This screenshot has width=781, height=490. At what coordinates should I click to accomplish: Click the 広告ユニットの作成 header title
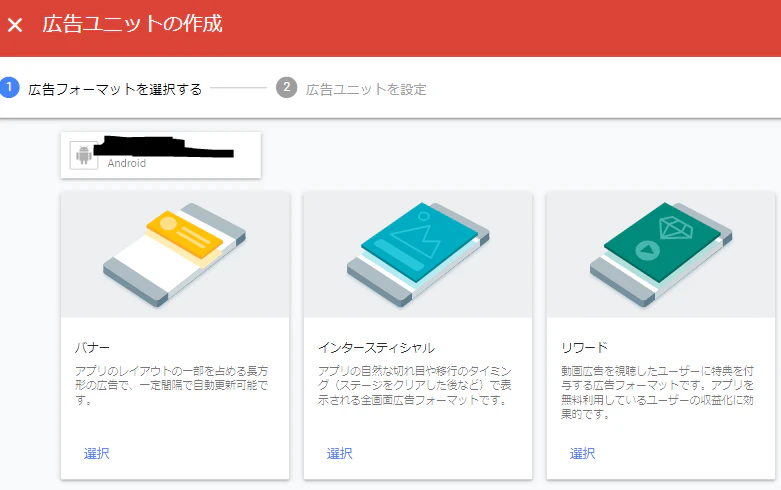click(x=132, y=24)
